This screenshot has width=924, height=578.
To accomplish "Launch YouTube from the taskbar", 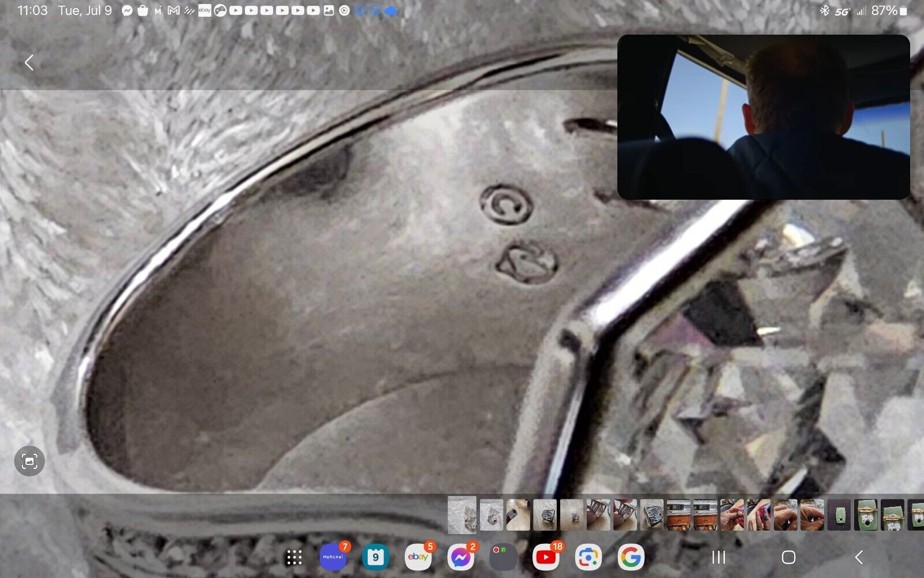I will [x=546, y=557].
